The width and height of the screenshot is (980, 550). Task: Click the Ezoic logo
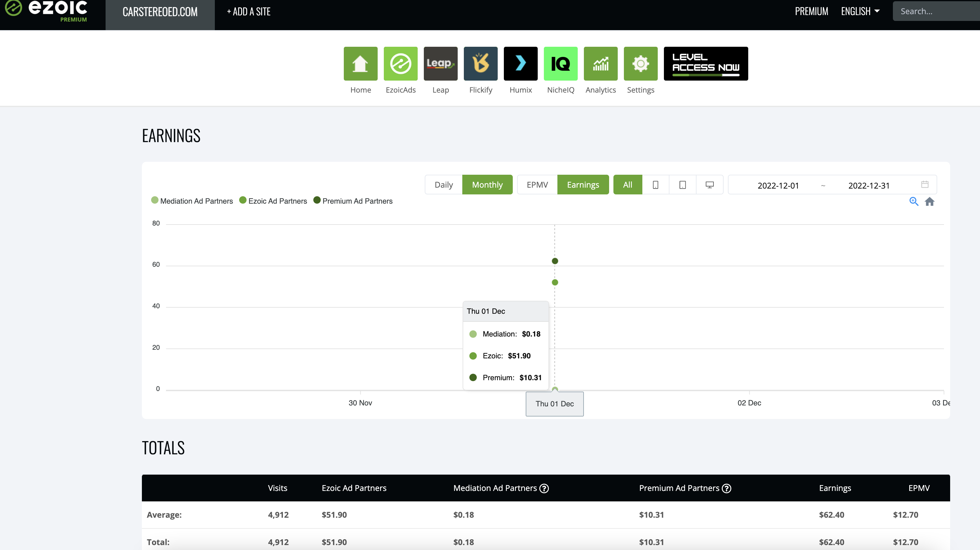[x=46, y=10]
